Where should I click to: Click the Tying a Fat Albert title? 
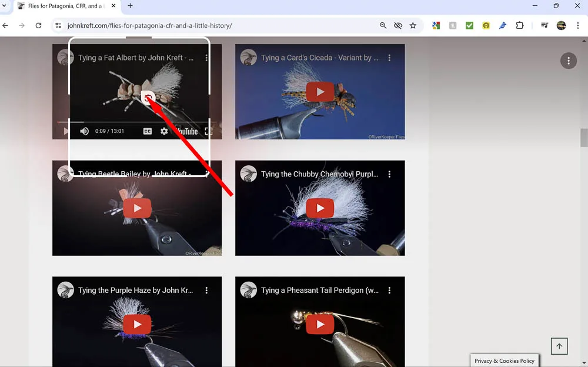pos(136,58)
